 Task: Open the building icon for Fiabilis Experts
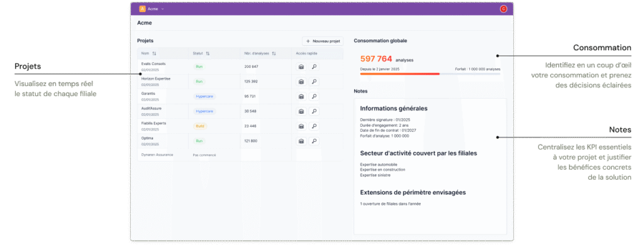(x=301, y=126)
